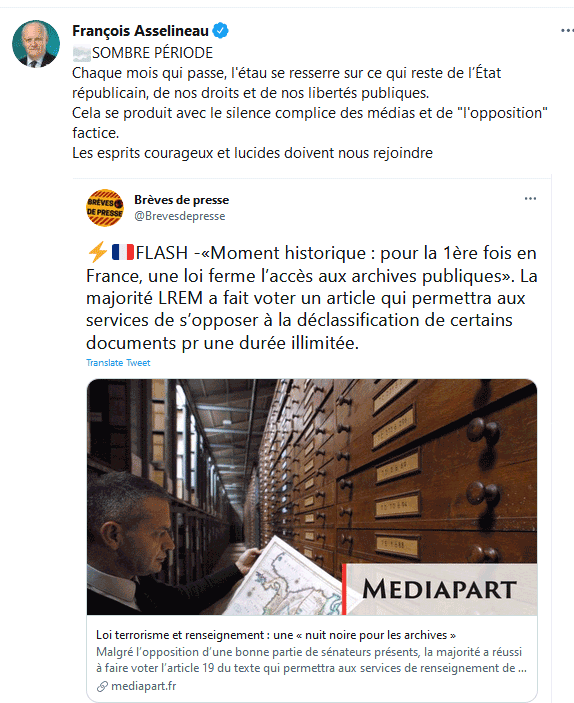
Task: Click Translate Tweet
Action: (x=118, y=363)
